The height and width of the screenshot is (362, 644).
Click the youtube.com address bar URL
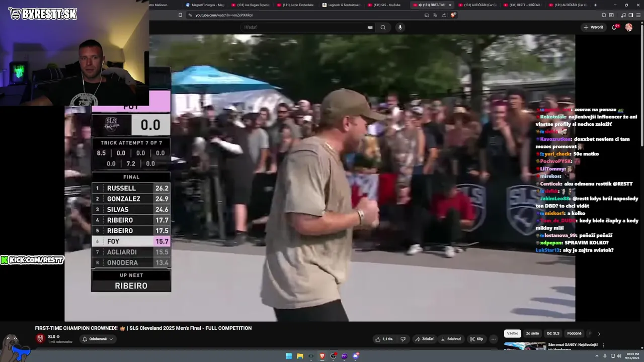tap(224, 15)
